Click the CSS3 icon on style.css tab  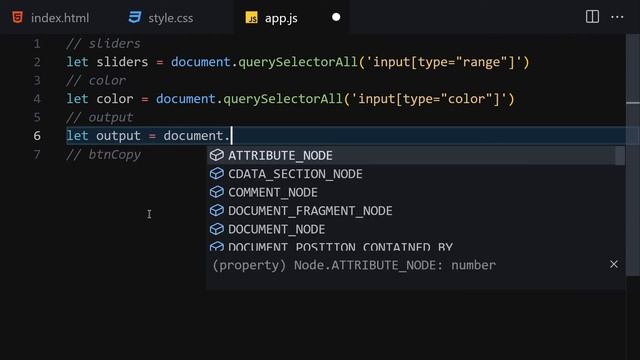tap(134, 18)
